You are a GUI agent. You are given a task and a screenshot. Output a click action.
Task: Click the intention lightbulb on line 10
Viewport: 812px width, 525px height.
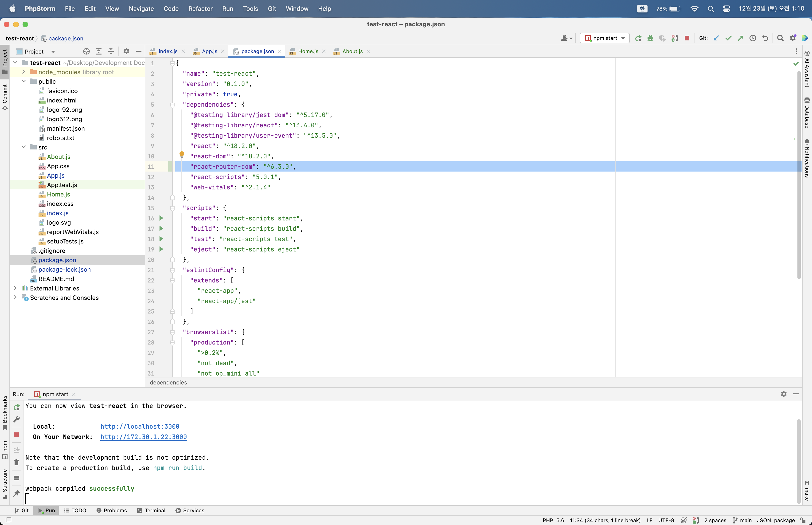pyautogui.click(x=182, y=155)
